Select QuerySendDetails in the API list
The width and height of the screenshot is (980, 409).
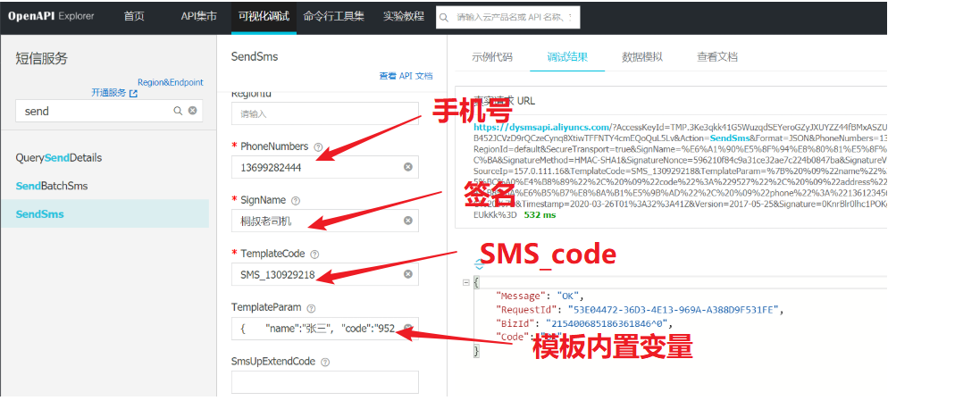[x=59, y=158]
